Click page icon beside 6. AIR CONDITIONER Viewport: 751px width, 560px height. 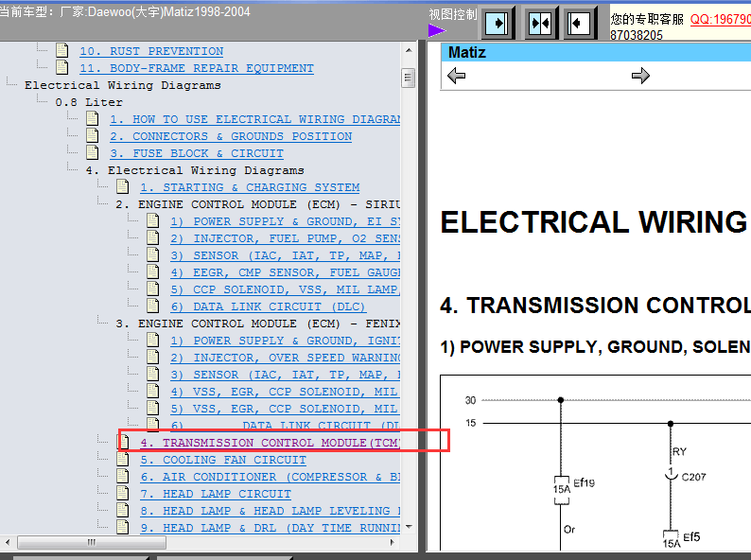coord(123,476)
